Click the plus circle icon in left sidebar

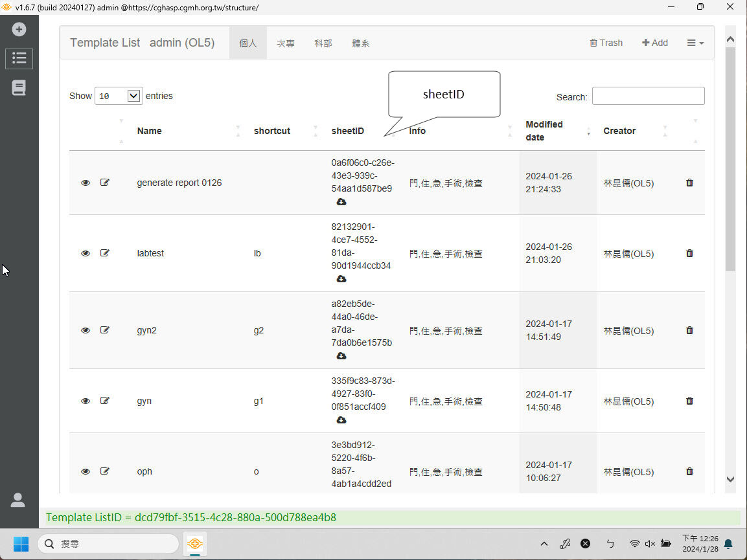[19, 29]
